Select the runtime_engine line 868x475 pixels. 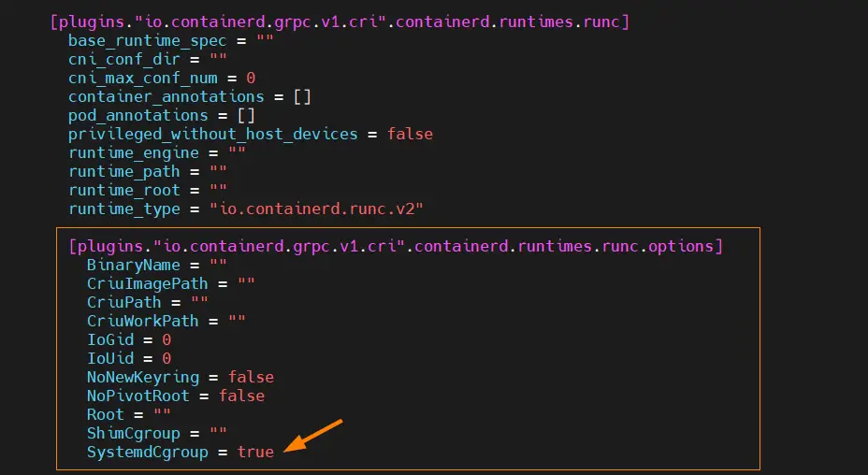157,152
